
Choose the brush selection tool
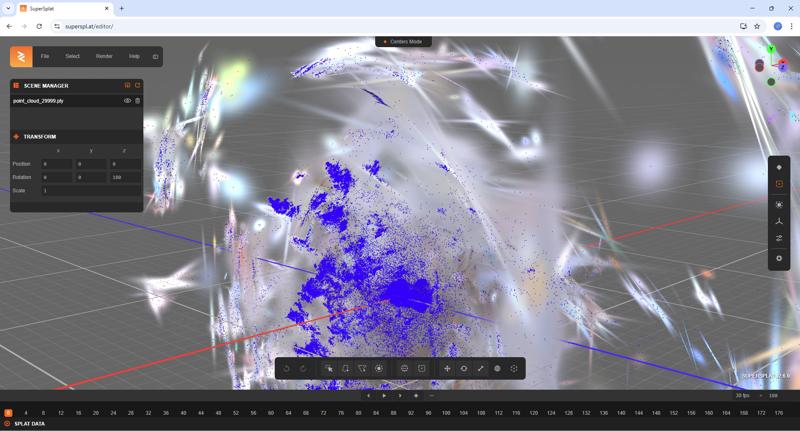coord(379,369)
